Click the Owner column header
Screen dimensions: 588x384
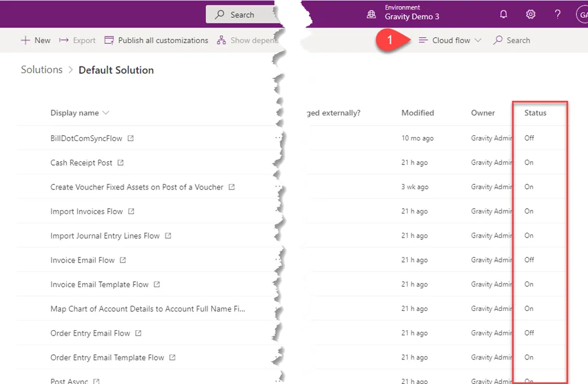(x=483, y=113)
